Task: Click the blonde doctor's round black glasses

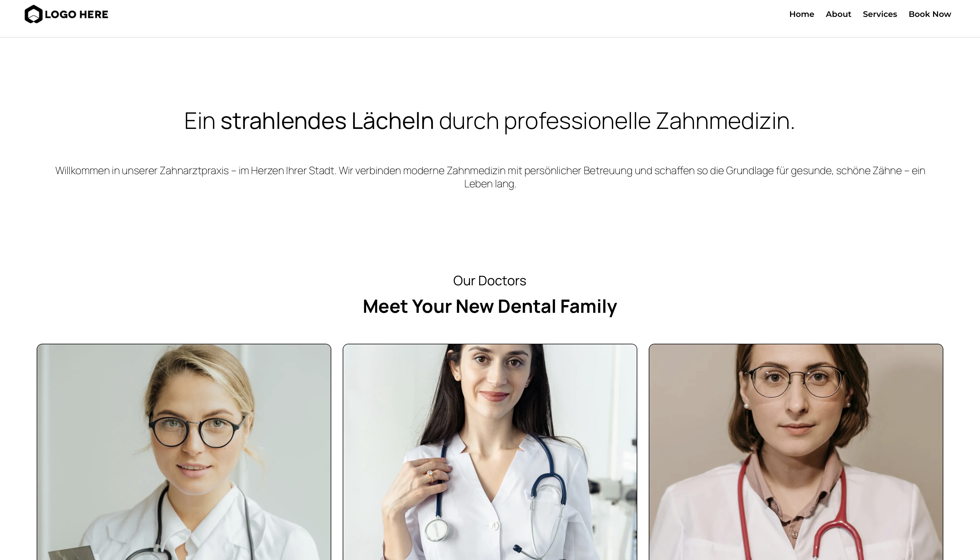Action: tap(197, 432)
